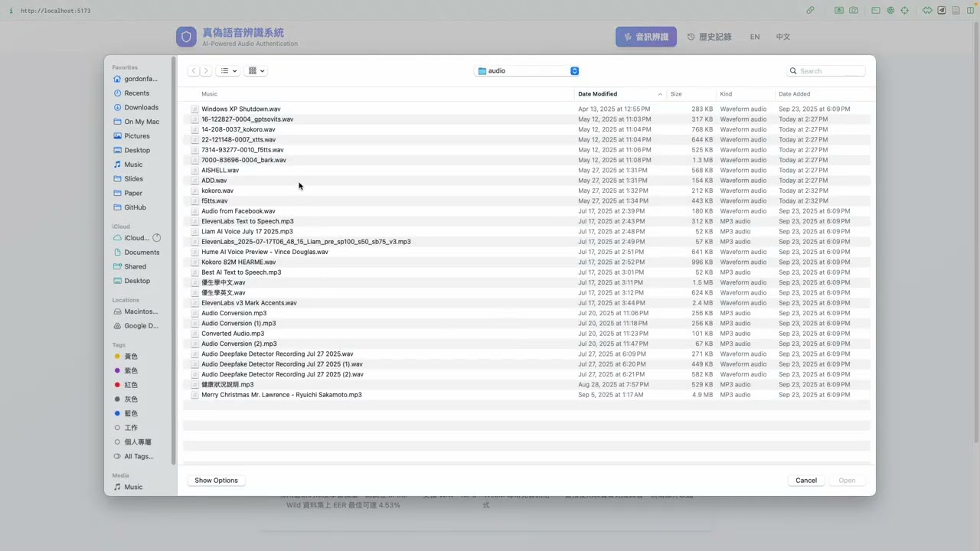This screenshot has width=980, height=551.
Task: Open the list view options dropdown
Action: pyautogui.click(x=228, y=71)
